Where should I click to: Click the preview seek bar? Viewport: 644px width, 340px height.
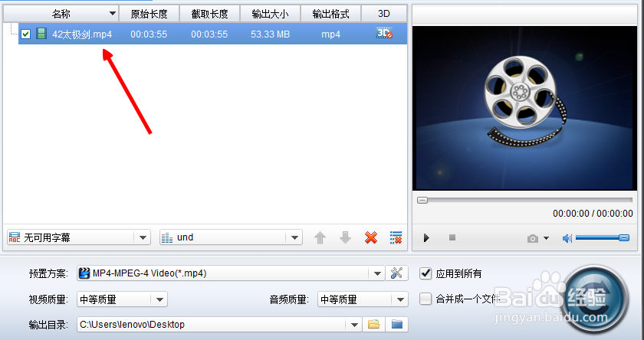click(524, 200)
